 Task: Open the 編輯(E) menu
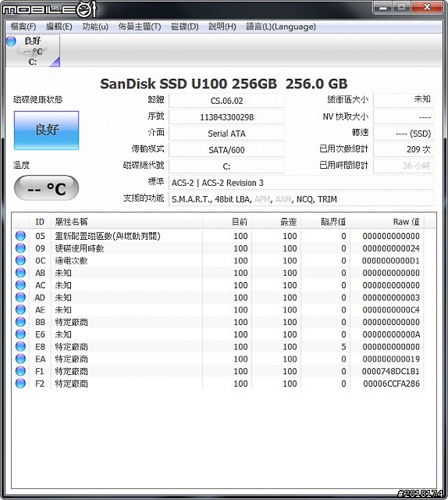coord(59,27)
